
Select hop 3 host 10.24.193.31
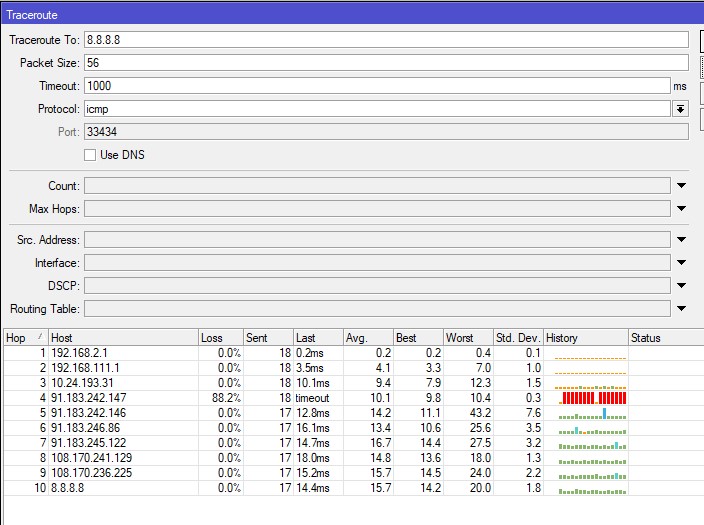pyautogui.click(x=82, y=383)
